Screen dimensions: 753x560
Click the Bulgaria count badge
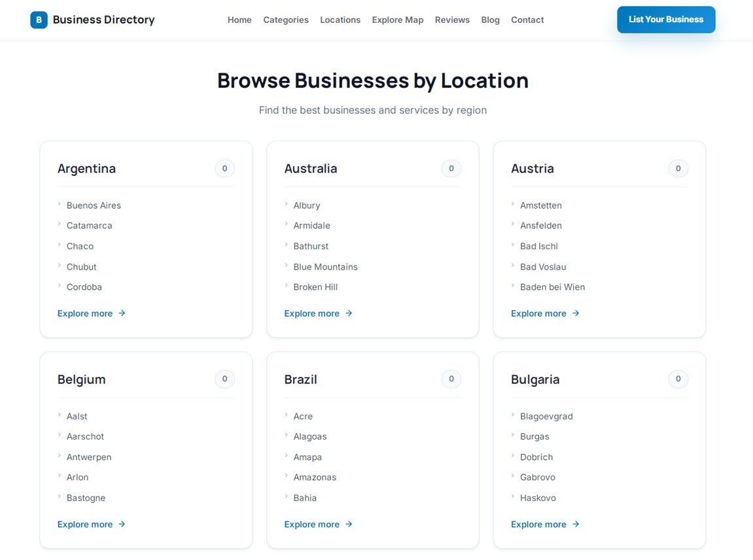point(678,379)
